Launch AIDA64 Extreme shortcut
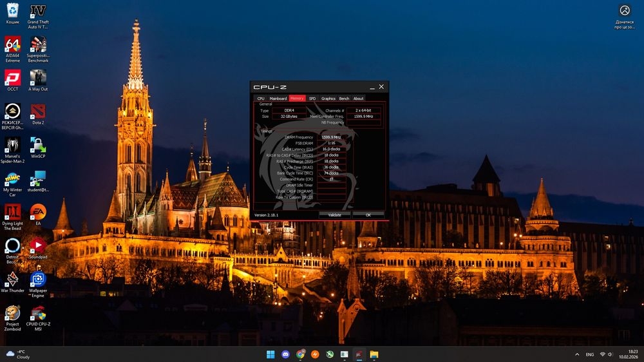This screenshot has height=362, width=644. tap(13, 50)
